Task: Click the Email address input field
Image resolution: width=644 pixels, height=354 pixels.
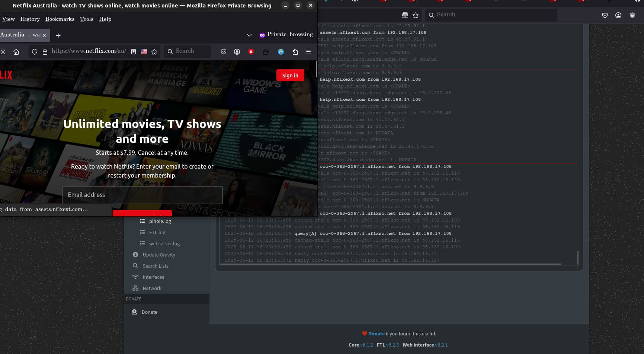Action: 142,195
